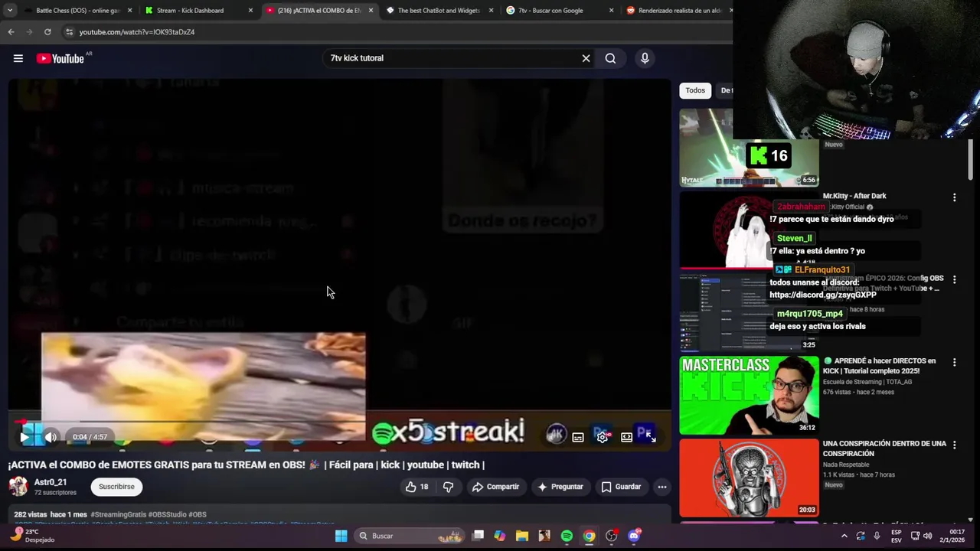980x551 pixels.
Task: Show hidden system tray icons
Action: [x=844, y=536]
